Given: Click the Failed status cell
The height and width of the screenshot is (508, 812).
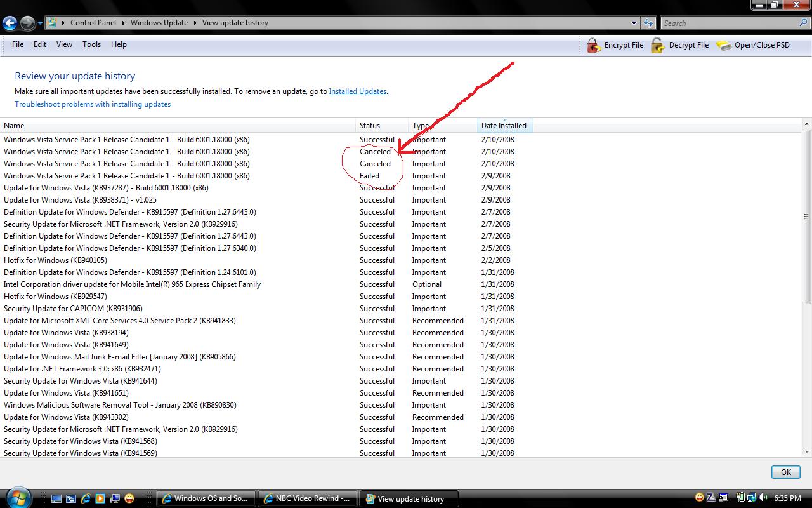Looking at the screenshot, I should [369, 176].
